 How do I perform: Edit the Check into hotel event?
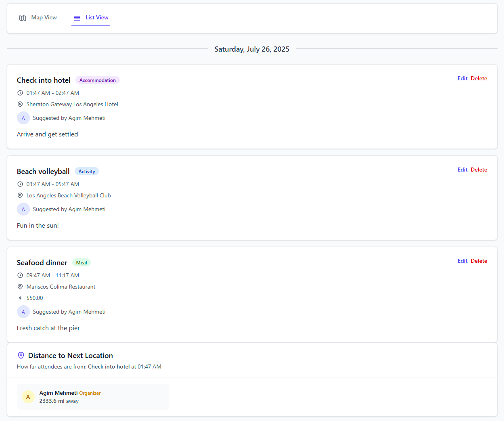tap(462, 78)
